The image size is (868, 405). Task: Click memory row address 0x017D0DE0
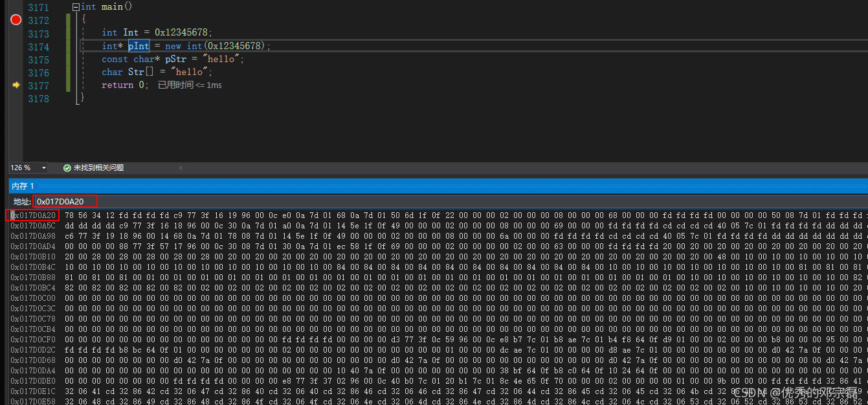point(32,380)
